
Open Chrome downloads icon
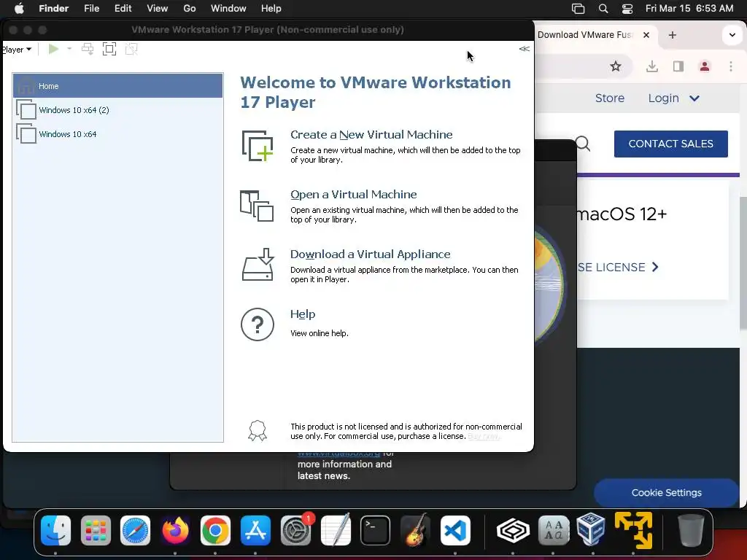pos(652,66)
